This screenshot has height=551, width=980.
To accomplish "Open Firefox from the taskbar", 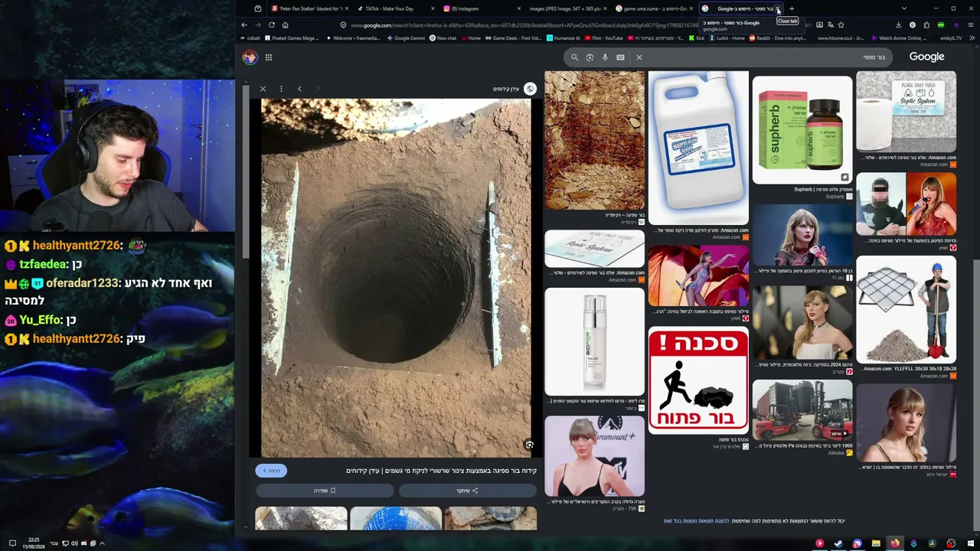I will (x=894, y=543).
